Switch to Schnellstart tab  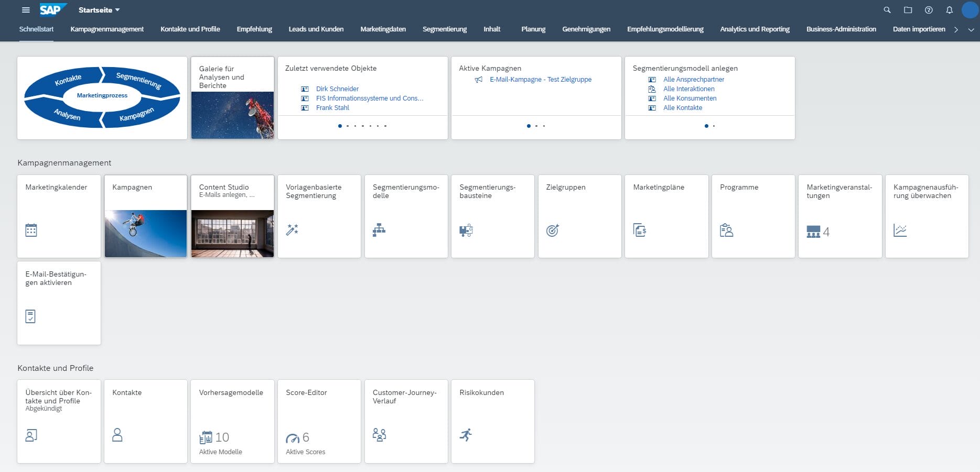pos(36,29)
